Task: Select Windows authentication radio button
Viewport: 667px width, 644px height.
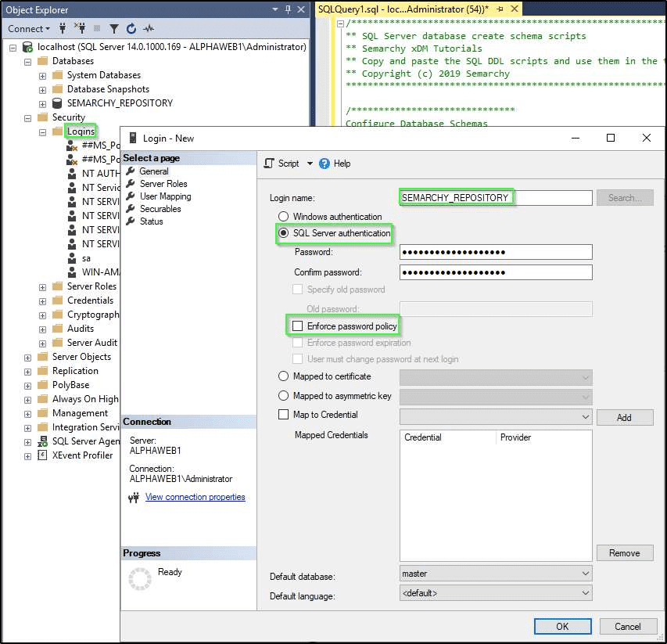Action: click(x=283, y=217)
